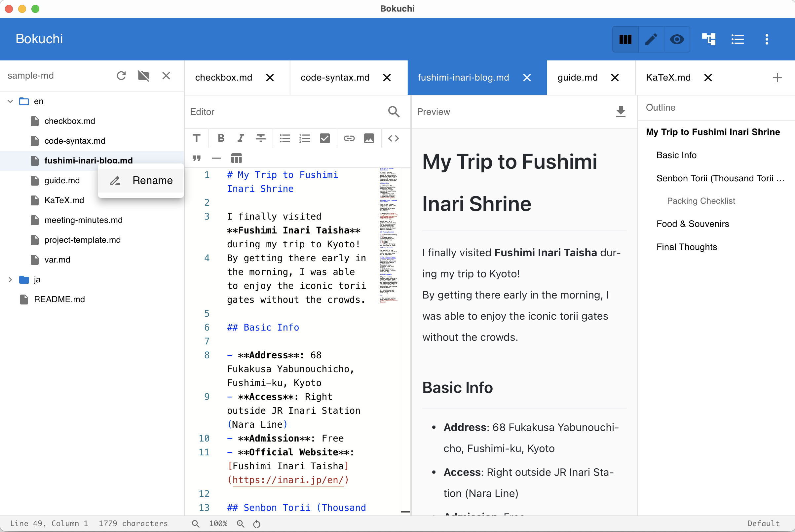
Task: Insert an image using the image icon
Action: pos(369,138)
